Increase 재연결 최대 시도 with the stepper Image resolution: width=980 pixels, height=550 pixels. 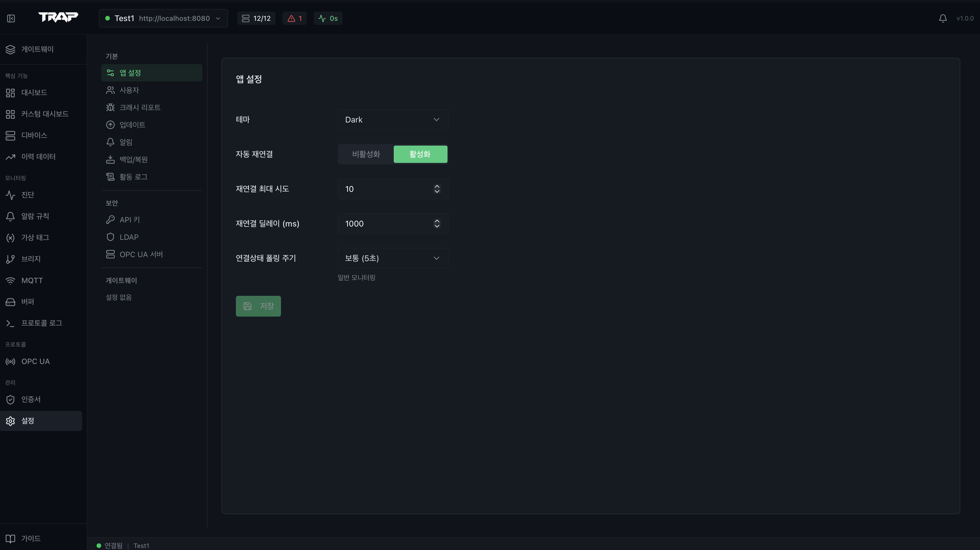click(x=437, y=186)
